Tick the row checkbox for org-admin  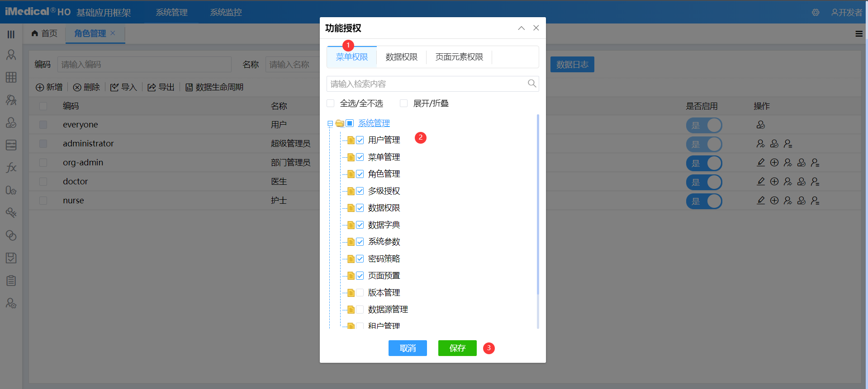coord(43,163)
